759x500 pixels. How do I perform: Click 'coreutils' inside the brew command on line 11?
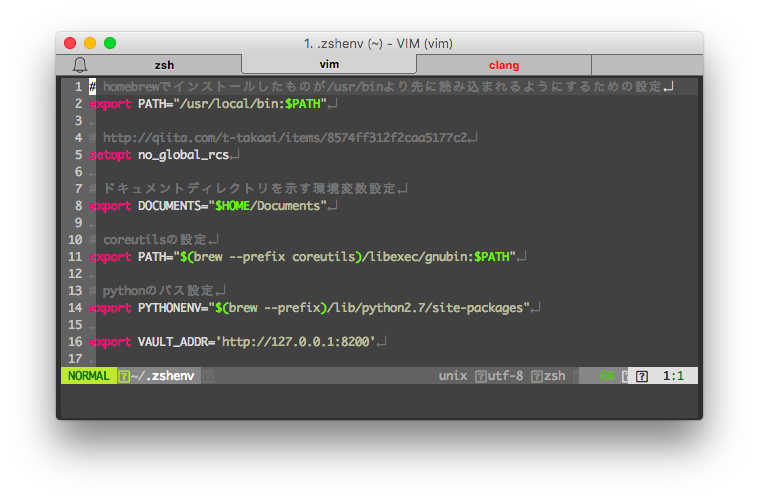click(323, 257)
